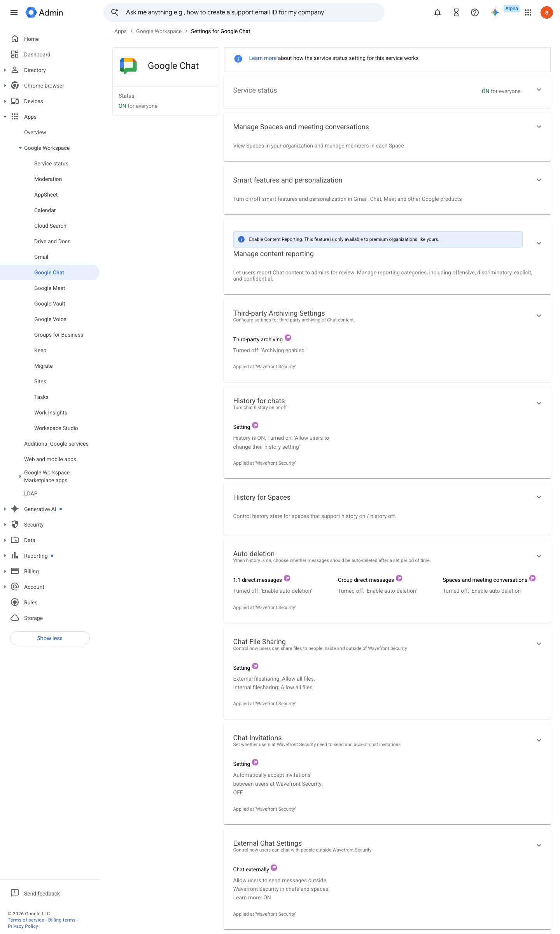Click the Dashboard sidebar icon
The height and width of the screenshot is (934, 560).
click(15, 54)
